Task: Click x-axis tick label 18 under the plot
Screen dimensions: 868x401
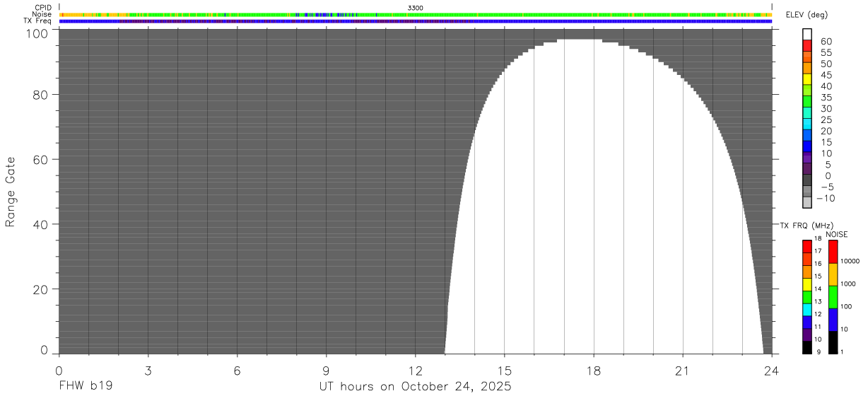Action: click(x=593, y=371)
